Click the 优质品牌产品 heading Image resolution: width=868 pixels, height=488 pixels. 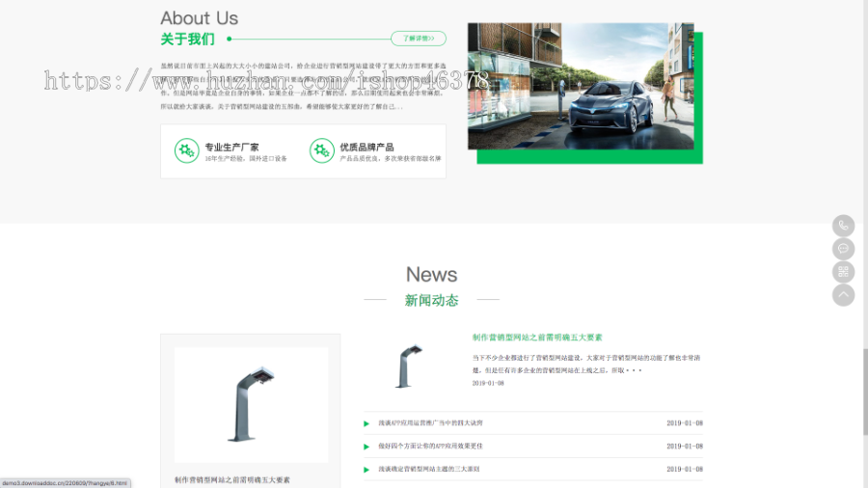click(367, 148)
